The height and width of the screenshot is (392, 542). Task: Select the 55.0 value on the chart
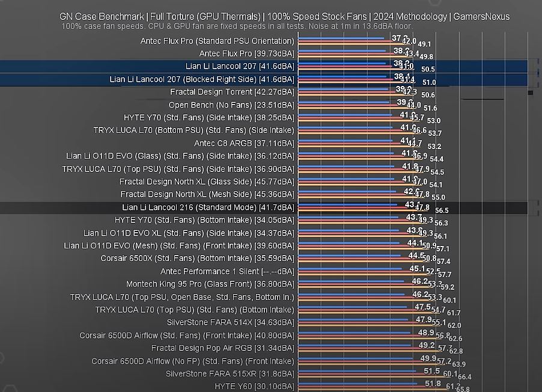pos(438,198)
